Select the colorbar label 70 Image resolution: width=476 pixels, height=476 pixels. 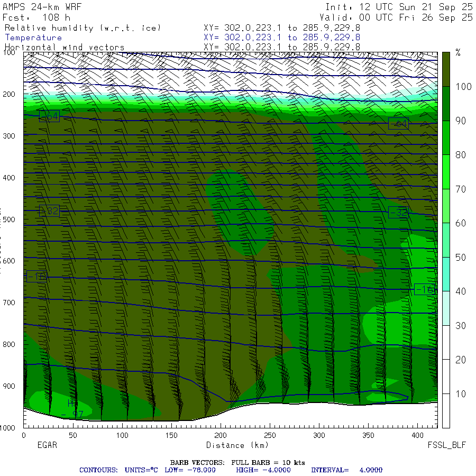[461, 189]
